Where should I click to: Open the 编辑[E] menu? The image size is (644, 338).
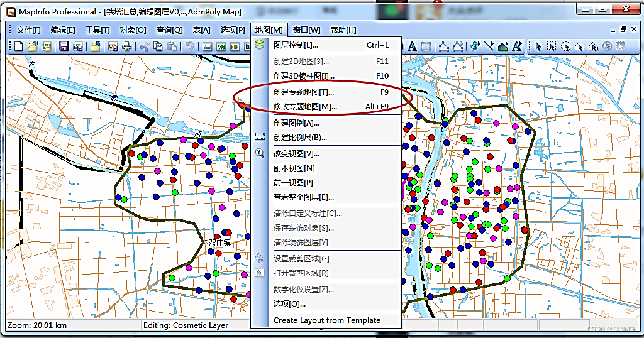(x=63, y=30)
